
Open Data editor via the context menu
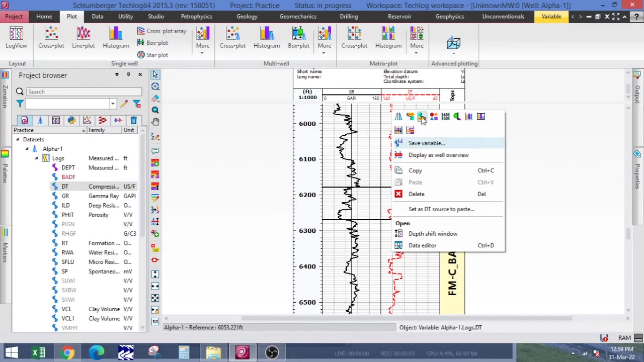[x=422, y=245]
